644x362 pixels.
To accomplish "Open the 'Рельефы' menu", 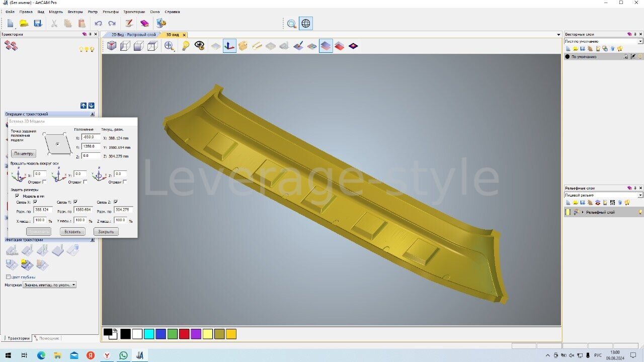I will pyautogui.click(x=111, y=12).
